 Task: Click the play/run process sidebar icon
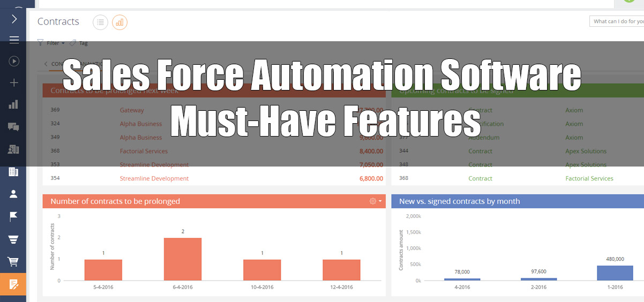tap(14, 61)
